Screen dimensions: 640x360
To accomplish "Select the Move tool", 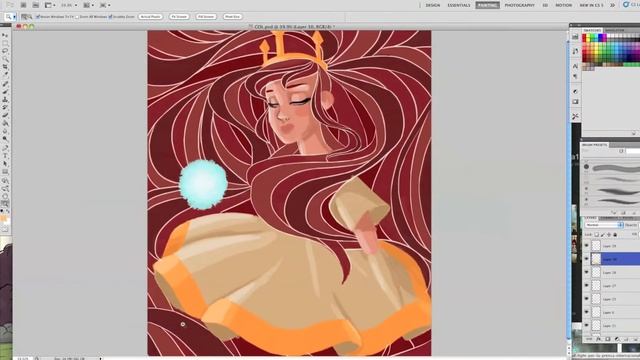I will (5, 36).
